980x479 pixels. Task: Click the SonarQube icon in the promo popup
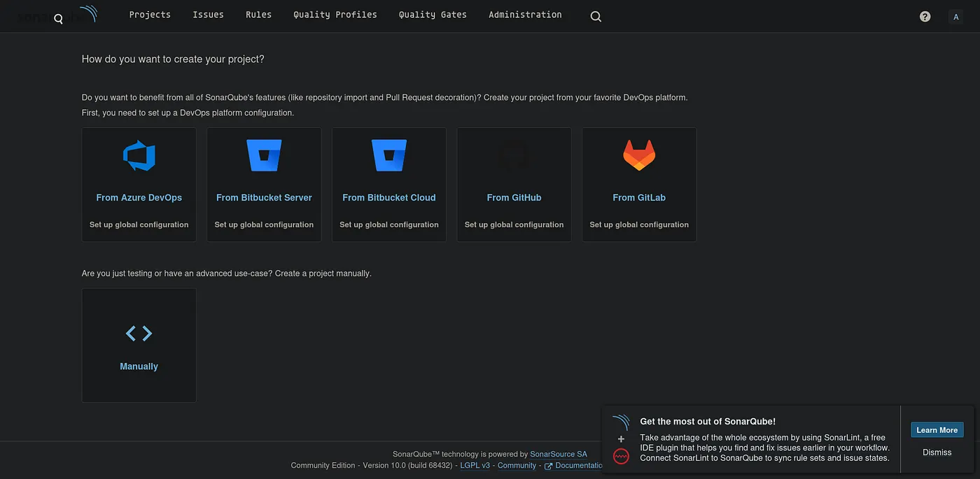coord(621,422)
